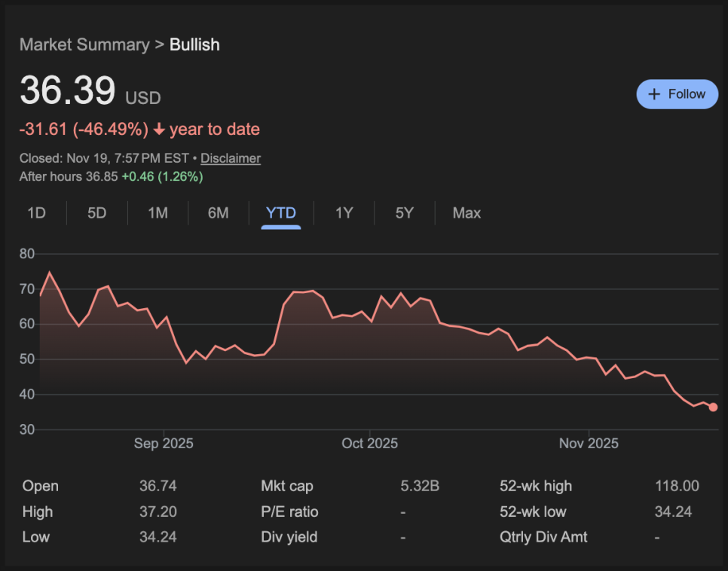Switch to the 6M chart range

tap(218, 213)
